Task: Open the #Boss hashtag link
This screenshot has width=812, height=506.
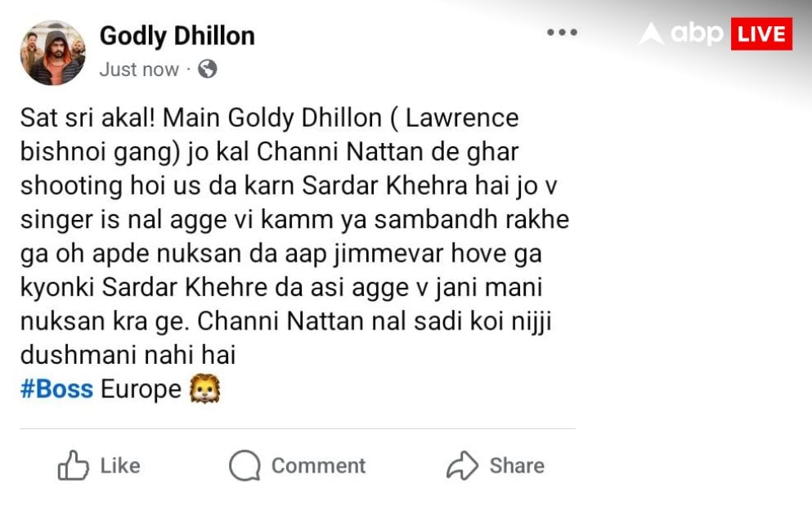Action: [54, 389]
